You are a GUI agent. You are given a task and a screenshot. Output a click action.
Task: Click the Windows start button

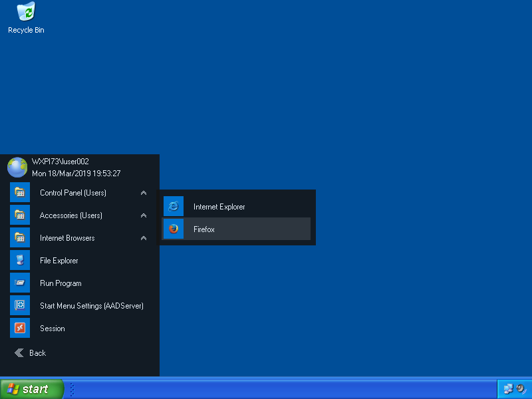32,389
